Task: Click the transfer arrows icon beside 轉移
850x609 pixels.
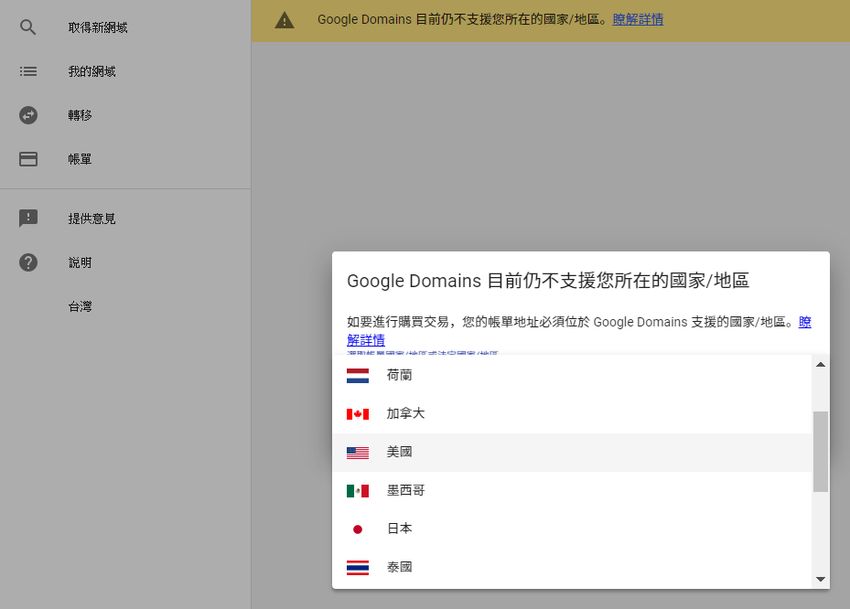Action: click(28, 115)
